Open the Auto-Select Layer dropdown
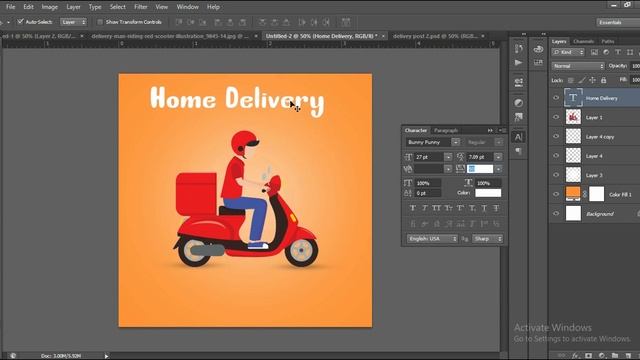640x360 pixels. (x=74, y=22)
